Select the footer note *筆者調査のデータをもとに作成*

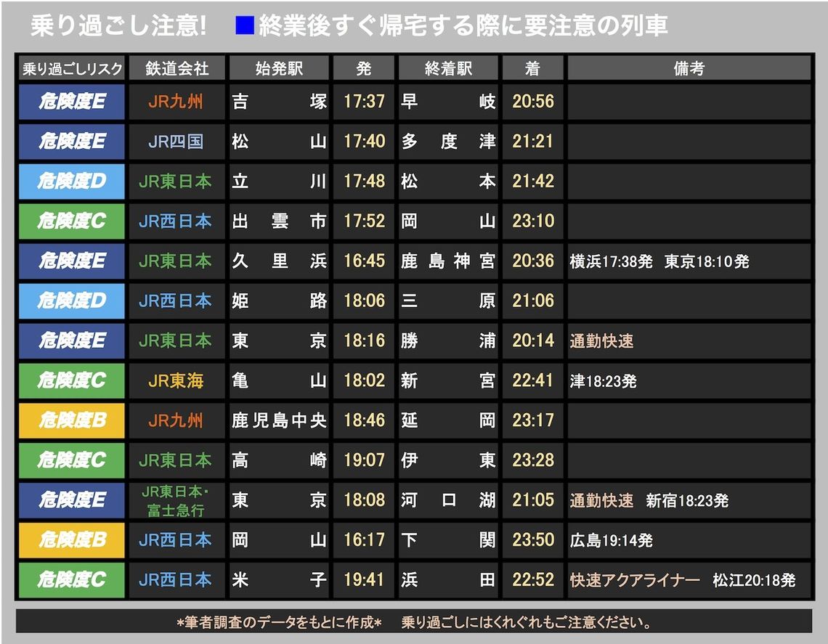pos(279,623)
